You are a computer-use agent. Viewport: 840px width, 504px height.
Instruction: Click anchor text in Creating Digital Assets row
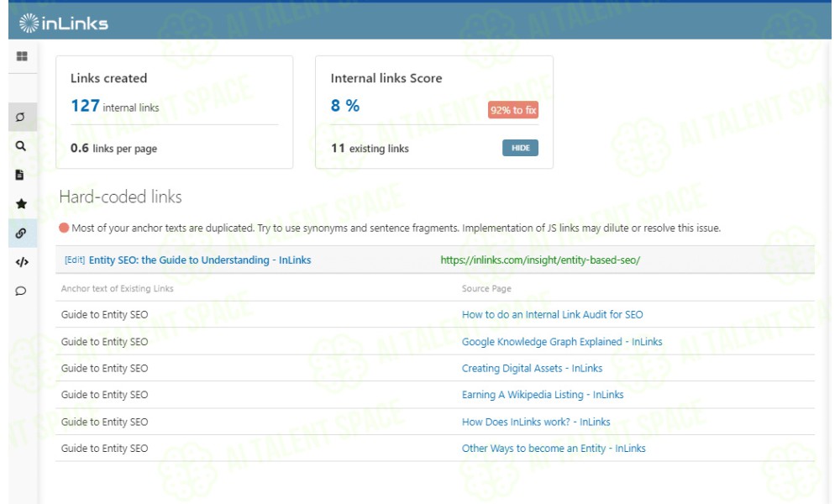pyautogui.click(x=104, y=369)
